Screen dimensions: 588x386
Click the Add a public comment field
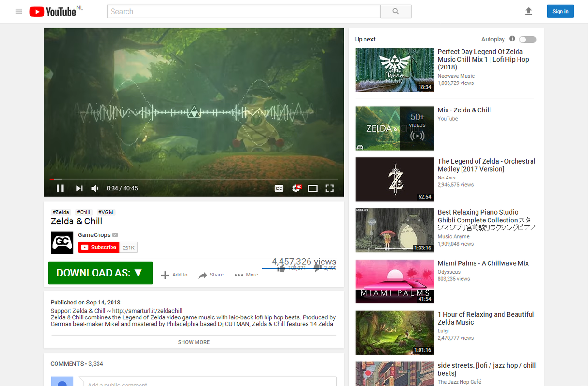(x=208, y=383)
